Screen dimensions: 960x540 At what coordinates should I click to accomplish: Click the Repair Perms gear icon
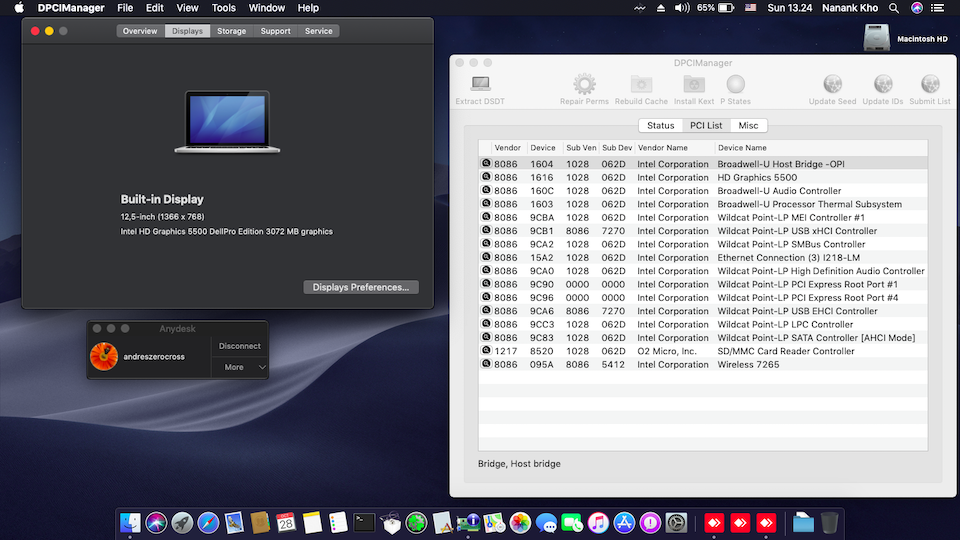584,84
